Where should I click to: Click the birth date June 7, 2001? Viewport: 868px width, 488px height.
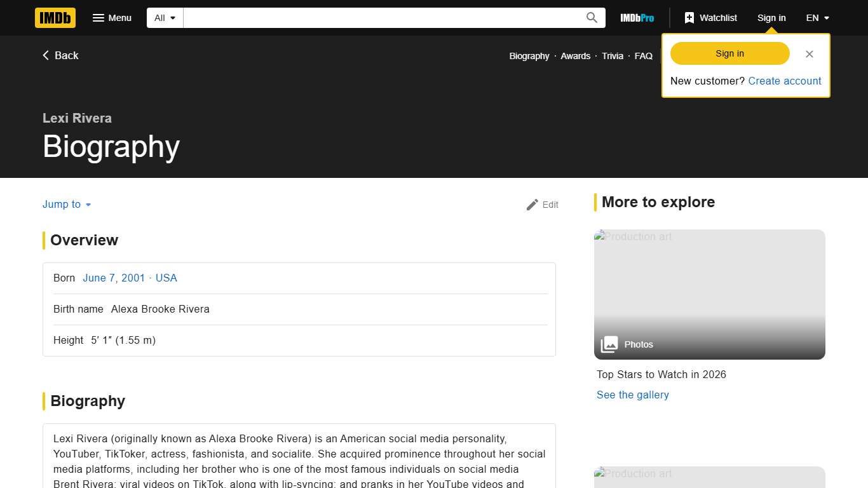(x=114, y=278)
